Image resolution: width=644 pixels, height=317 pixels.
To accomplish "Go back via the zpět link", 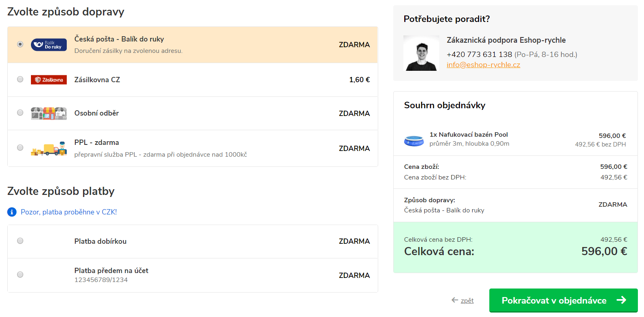I will [467, 301].
